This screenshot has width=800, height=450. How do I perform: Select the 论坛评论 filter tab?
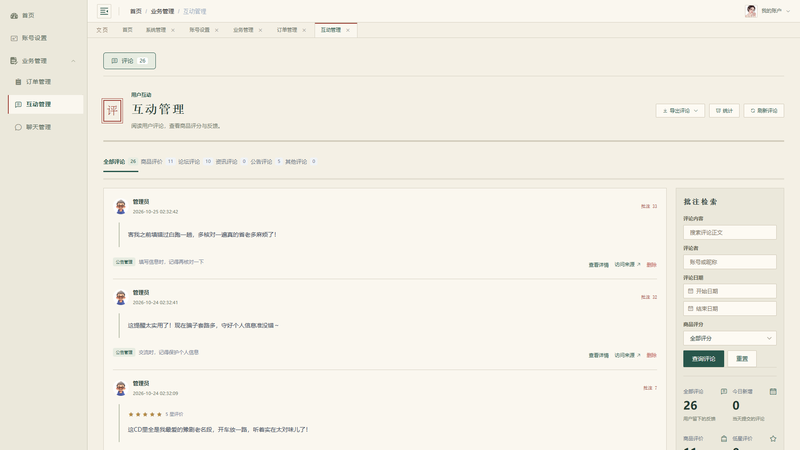pyautogui.click(x=195, y=162)
